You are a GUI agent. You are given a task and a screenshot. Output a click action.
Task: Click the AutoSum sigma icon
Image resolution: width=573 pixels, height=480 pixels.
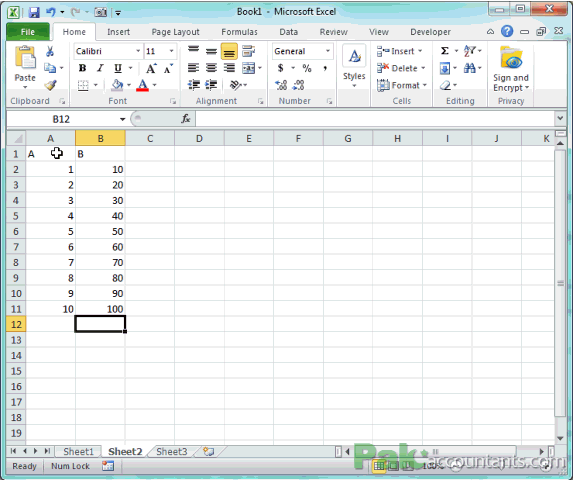(x=445, y=51)
